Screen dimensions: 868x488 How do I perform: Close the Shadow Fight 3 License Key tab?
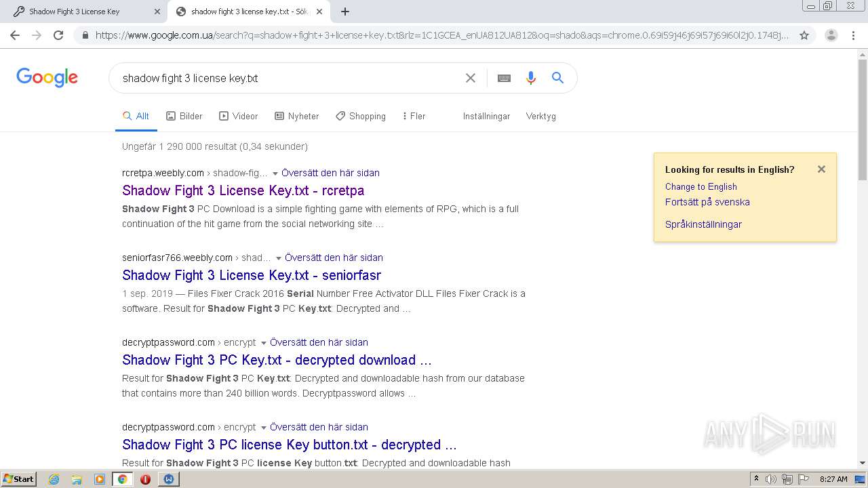157,12
